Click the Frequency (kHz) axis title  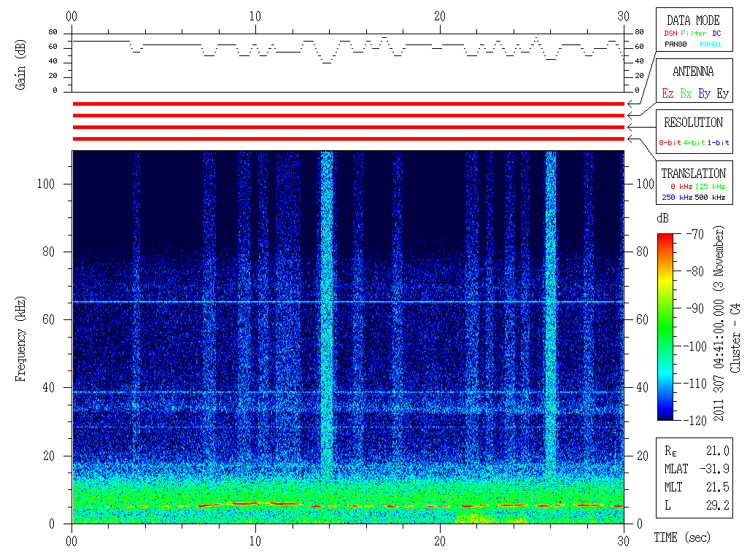[x=20, y=339]
